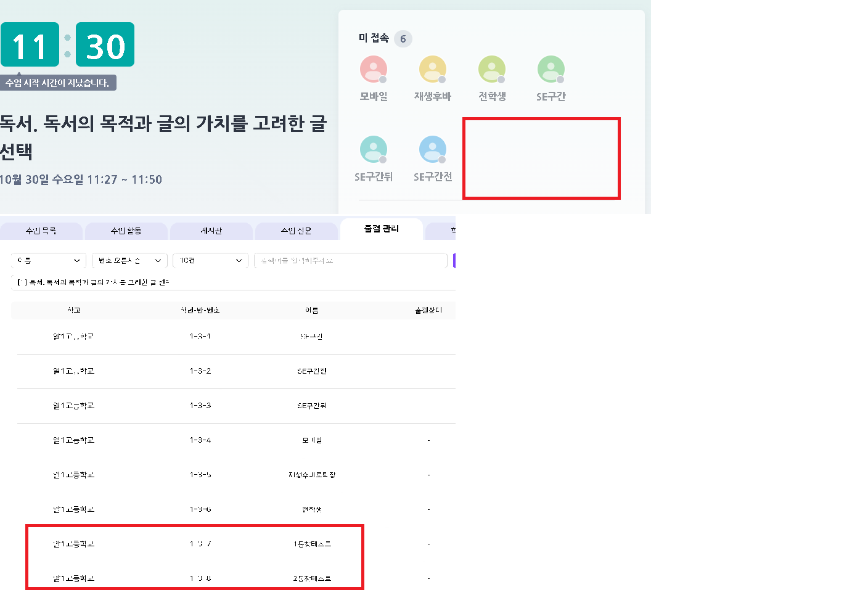
Task: Click the 미접속 count badge 6
Action: pos(403,39)
